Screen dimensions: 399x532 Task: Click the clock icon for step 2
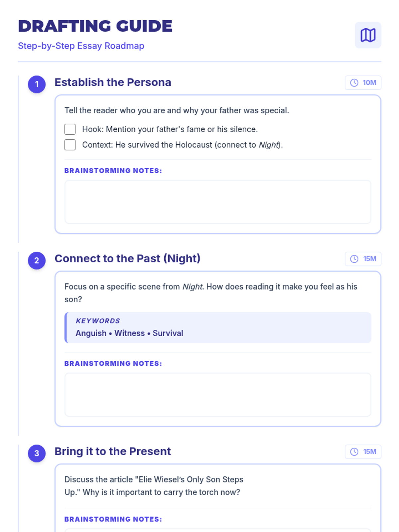(x=354, y=259)
